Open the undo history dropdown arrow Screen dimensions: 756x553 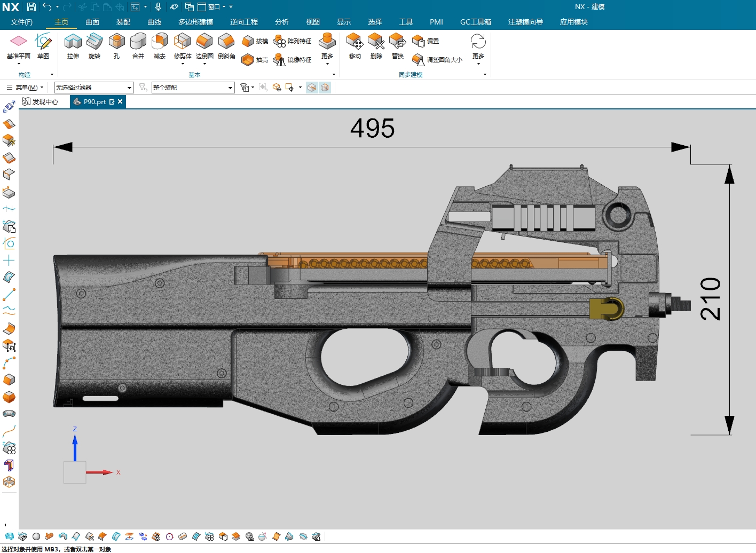click(x=57, y=7)
